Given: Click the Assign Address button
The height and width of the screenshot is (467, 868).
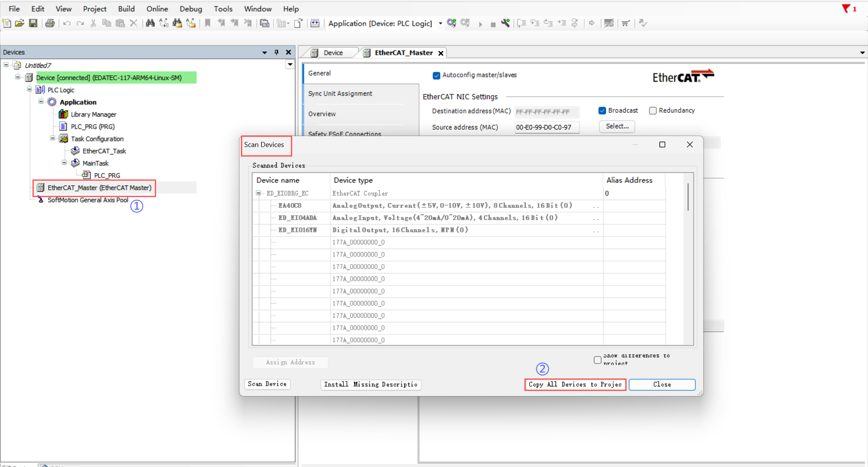Looking at the screenshot, I should (290, 362).
